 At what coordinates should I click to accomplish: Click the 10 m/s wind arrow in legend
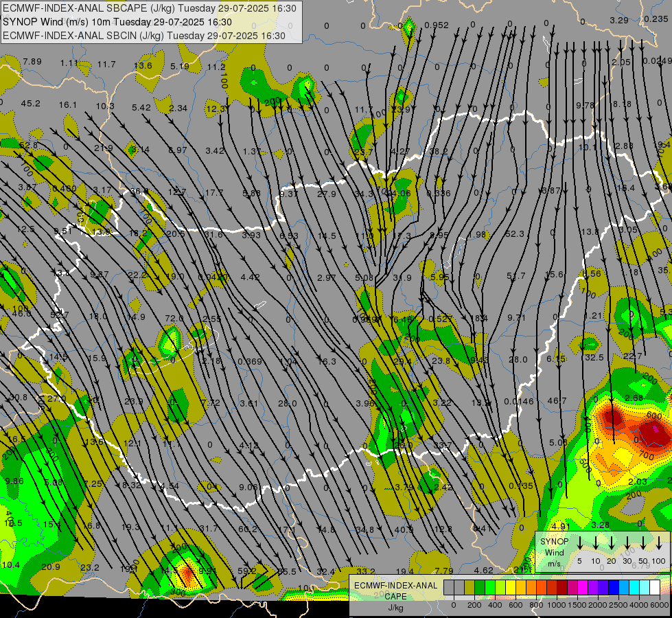pos(595,543)
